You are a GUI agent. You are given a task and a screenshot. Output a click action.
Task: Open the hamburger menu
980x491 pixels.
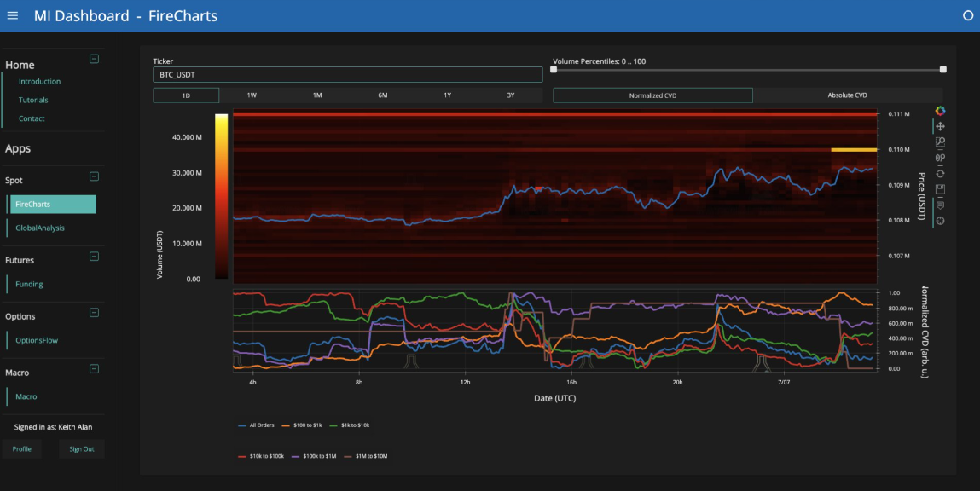click(x=12, y=15)
